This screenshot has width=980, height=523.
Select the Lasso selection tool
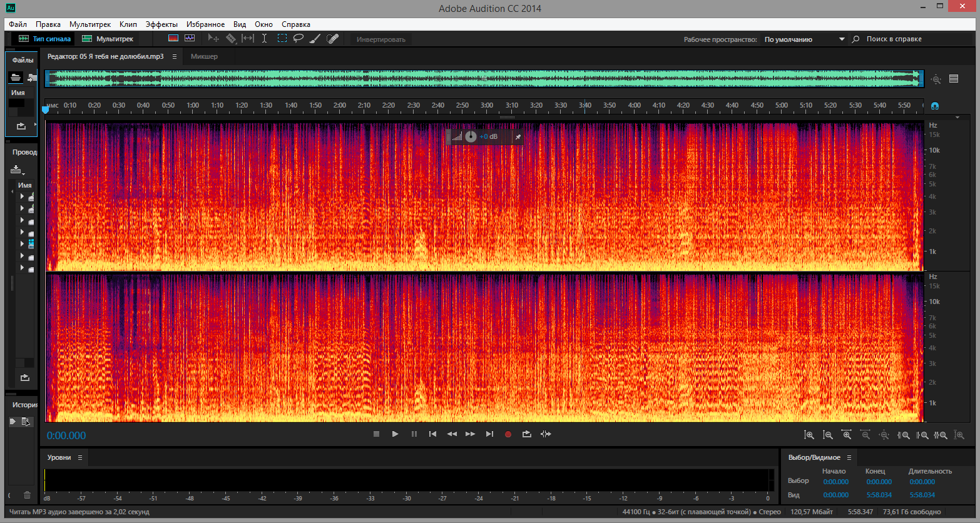click(x=299, y=39)
